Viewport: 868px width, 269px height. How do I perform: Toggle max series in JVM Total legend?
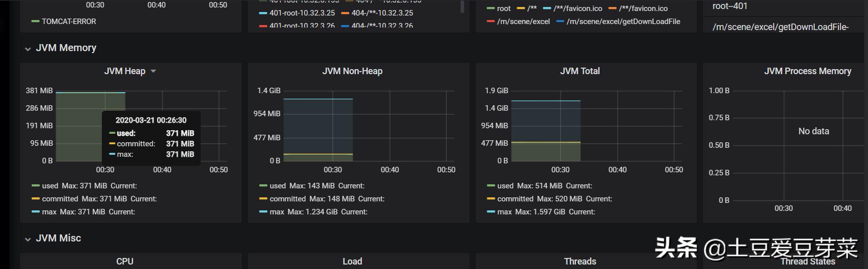point(505,212)
